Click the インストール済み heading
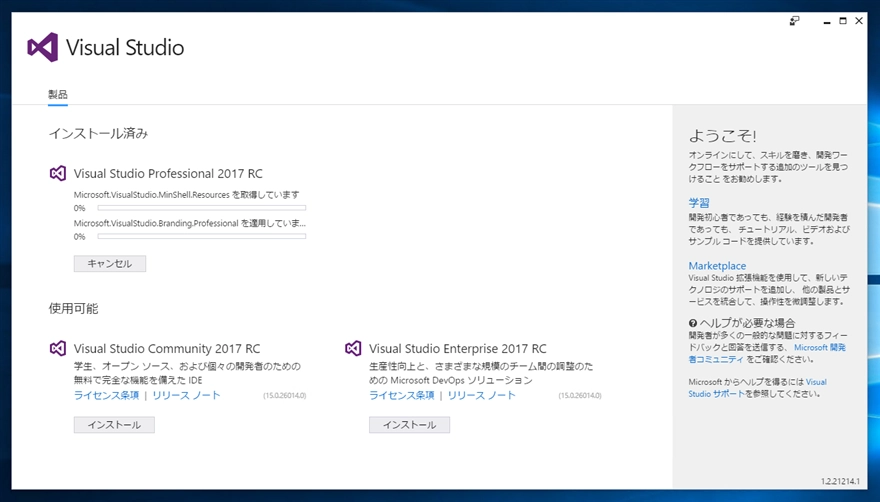This screenshot has width=880, height=502. (98, 134)
